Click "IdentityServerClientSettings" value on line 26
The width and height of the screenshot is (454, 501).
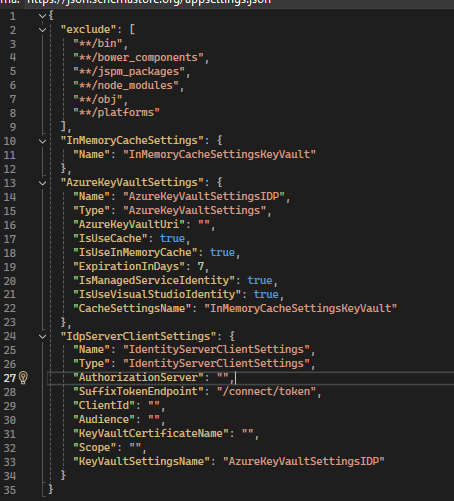point(216,363)
